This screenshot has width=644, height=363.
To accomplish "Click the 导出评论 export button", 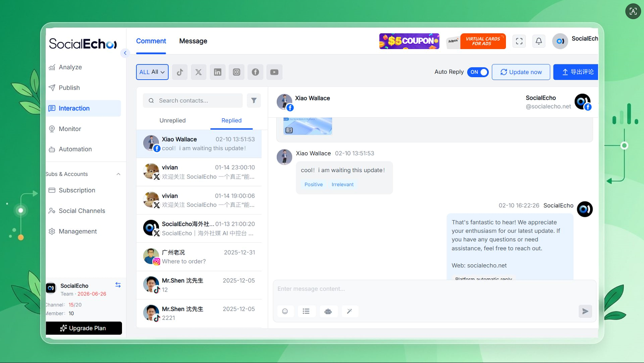I will point(576,72).
